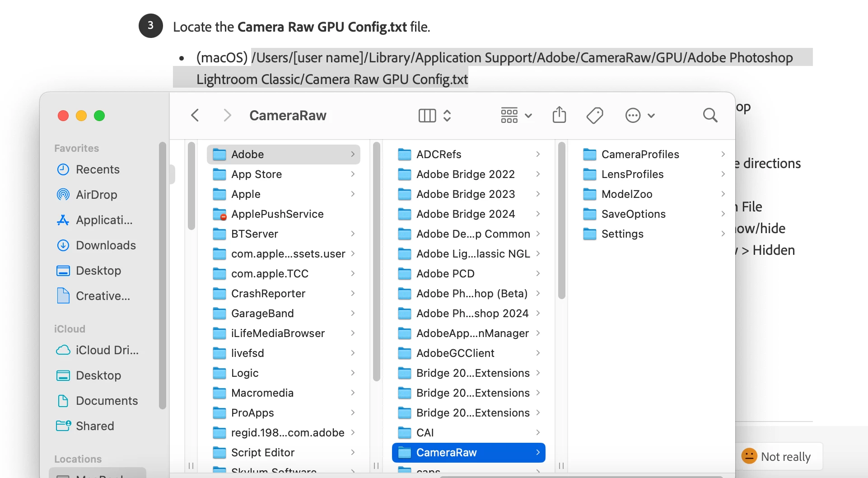868x478 pixels.
Task: Open the ModelZoo folder
Action: [653, 194]
